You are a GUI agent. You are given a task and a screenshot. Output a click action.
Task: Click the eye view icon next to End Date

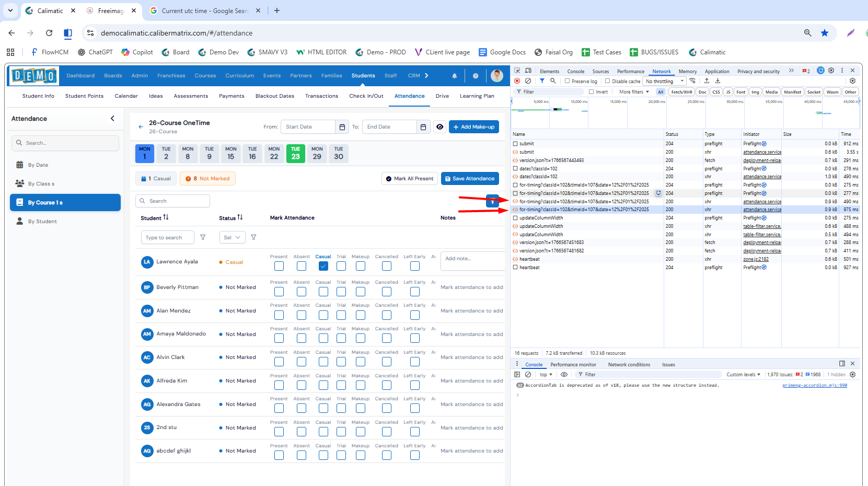pos(440,127)
